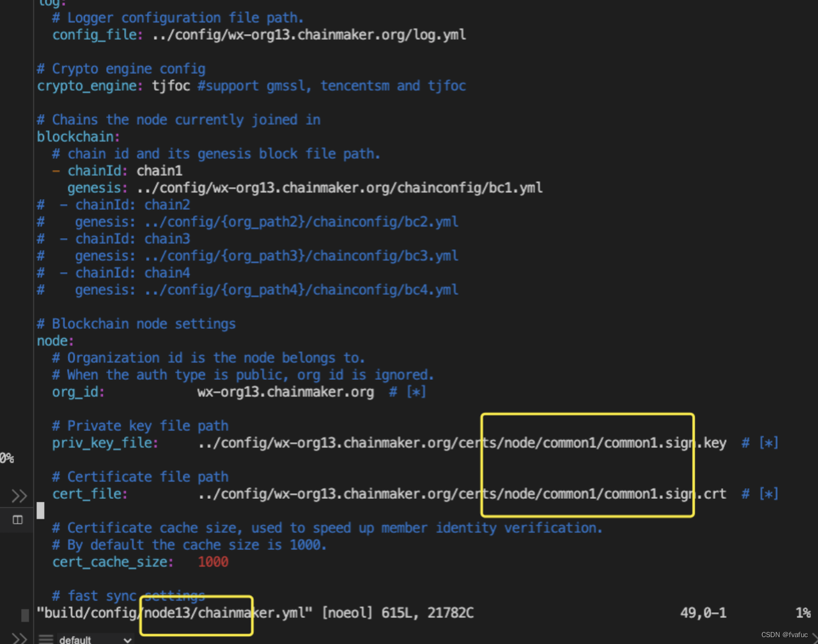Click the '# [*]' marker after org_id value
The image size is (818, 644).
pyautogui.click(x=408, y=392)
